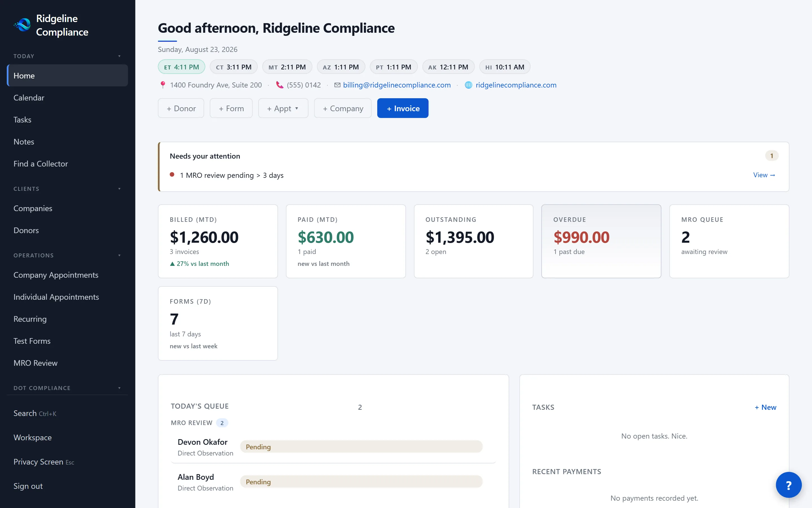Viewport: 812px width, 508px height.
Task: Click the pink phone icon
Action: (x=279, y=85)
